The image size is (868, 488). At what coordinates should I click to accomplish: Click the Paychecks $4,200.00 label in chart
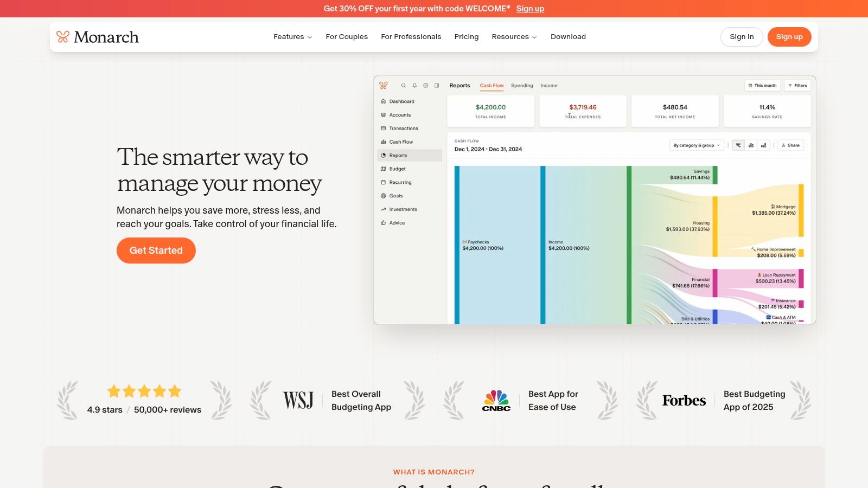click(x=483, y=245)
